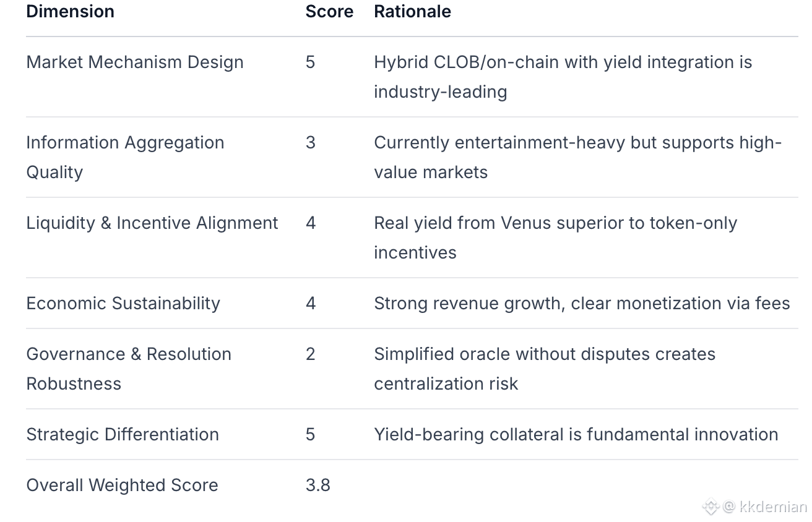Click the Binance watermark logo icon
The image size is (812, 522).
[710, 507]
